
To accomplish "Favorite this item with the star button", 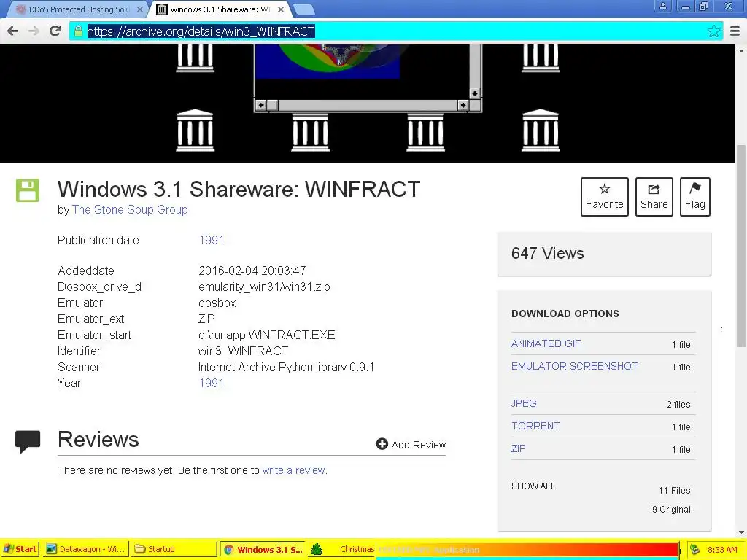I will point(605,197).
